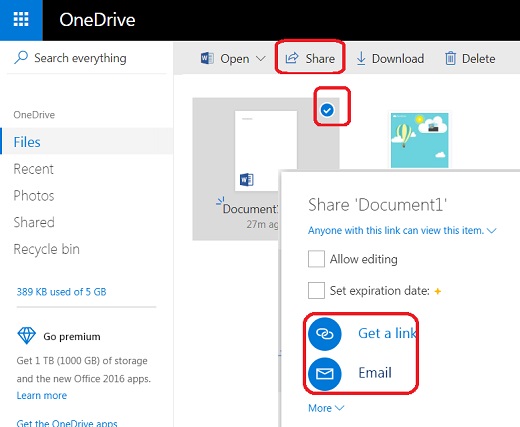Image resolution: width=520 pixels, height=427 pixels.
Task: Expand 'Anyone with this link can view' dropdown
Action: [x=402, y=231]
